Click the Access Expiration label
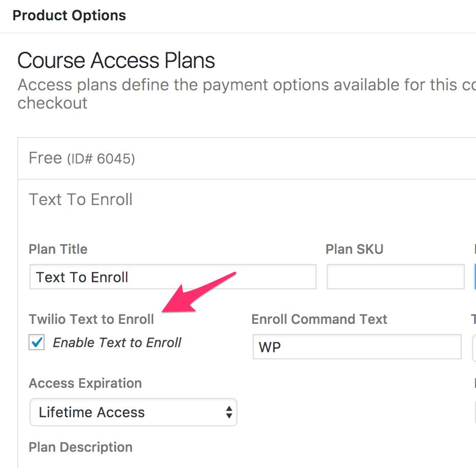This screenshot has height=468, width=476. pyautogui.click(x=85, y=383)
